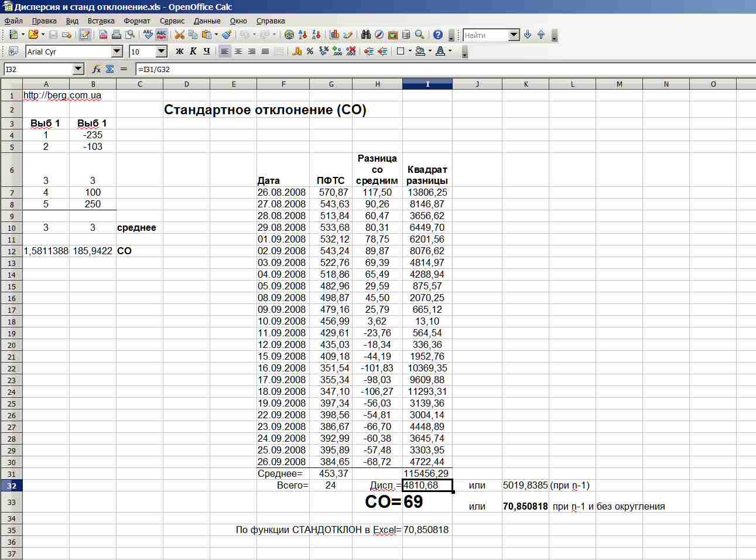Center cell text horizontally
The image size is (756, 560).
tap(238, 52)
